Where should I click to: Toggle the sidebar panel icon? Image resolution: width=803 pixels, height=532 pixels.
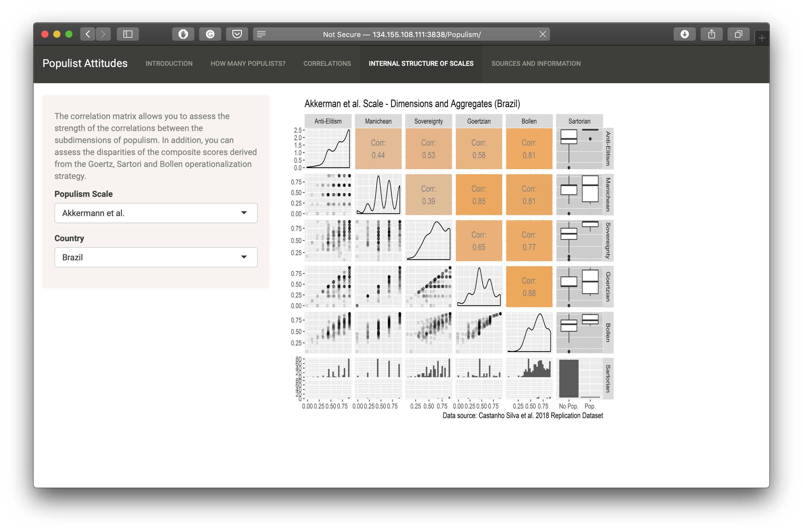pyautogui.click(x=128, y=34)
